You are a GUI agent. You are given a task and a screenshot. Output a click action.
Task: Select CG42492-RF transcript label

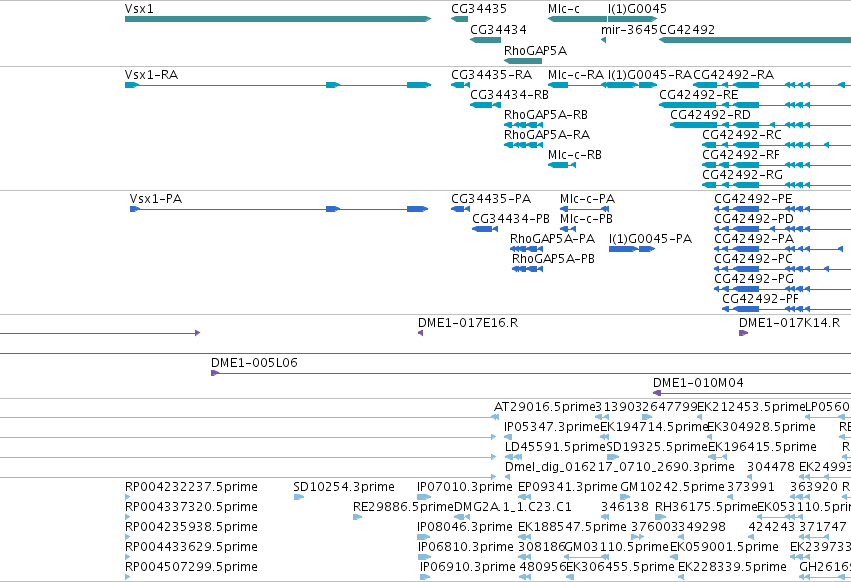pos(741,155)
